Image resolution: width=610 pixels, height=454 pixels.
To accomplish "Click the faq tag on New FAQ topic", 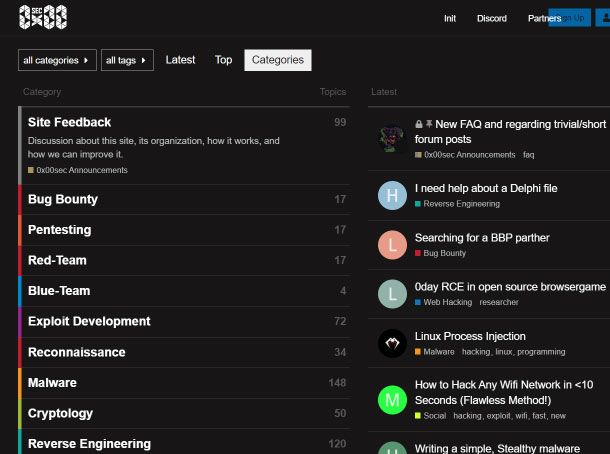I will coord(529,155).
